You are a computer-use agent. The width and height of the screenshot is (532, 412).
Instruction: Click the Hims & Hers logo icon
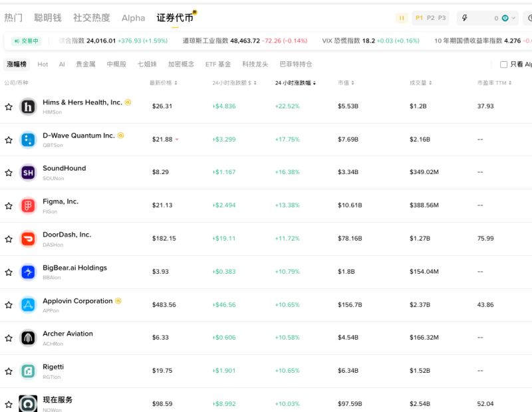(27, 106)
